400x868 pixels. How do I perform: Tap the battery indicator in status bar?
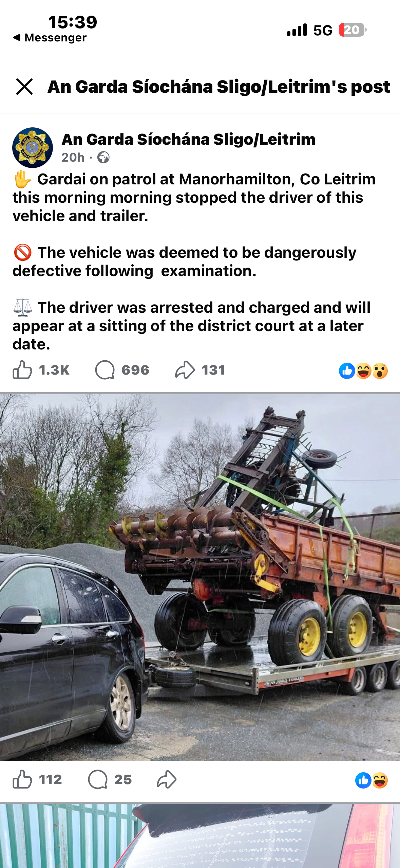352,30
